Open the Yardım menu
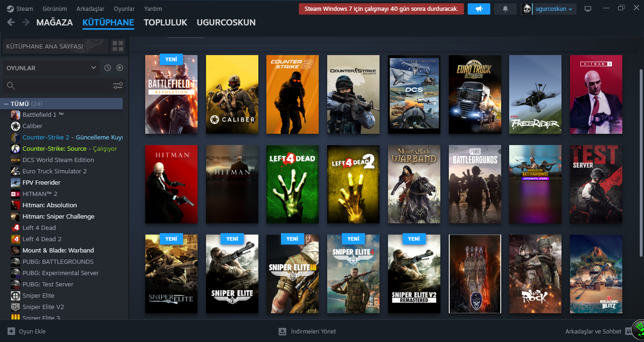The height and width of the screenshot is (342, 644). click(153, 9)
